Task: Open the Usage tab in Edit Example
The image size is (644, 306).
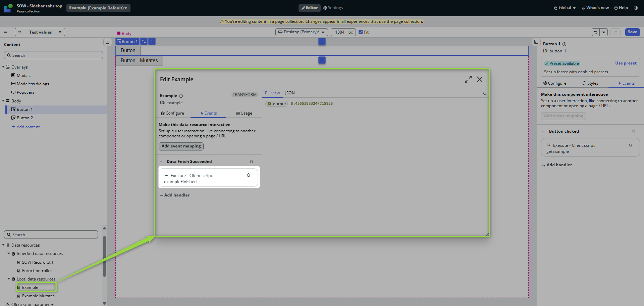Action: pos(244,113)
